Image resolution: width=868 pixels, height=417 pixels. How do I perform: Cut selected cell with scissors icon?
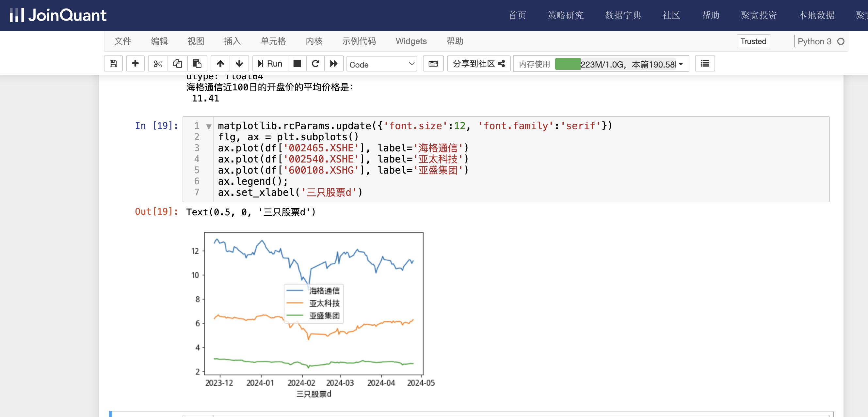tap(158, 64)
